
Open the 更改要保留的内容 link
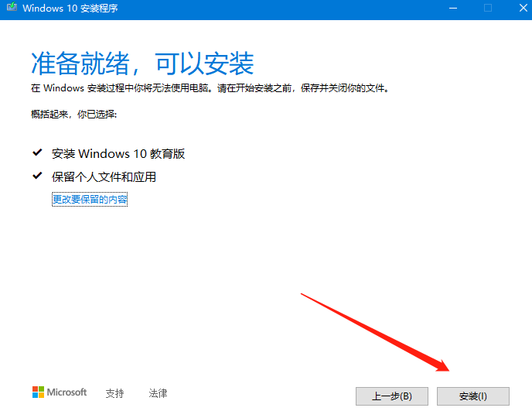click(x=90, y=200)
